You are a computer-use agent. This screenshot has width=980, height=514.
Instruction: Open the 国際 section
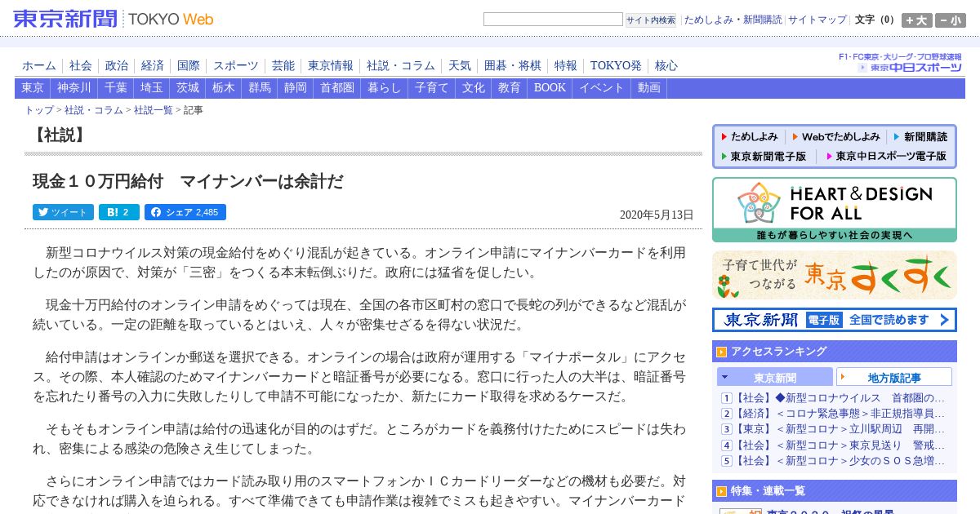point(189,66)
